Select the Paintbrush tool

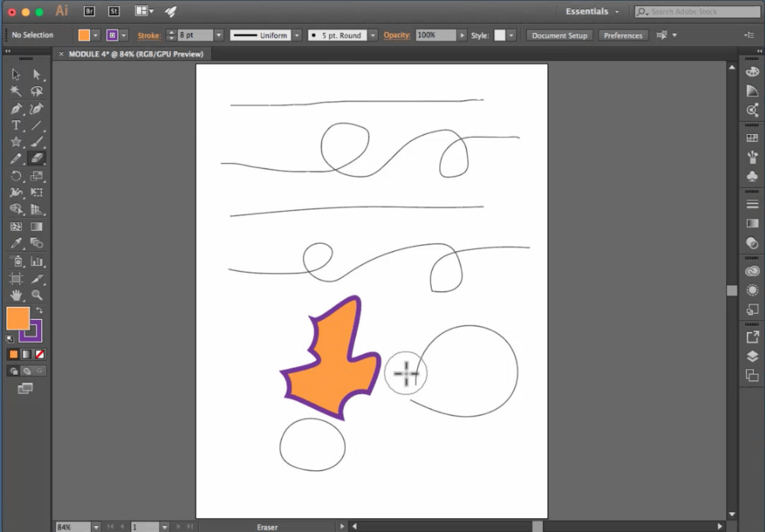pos(37,142)
